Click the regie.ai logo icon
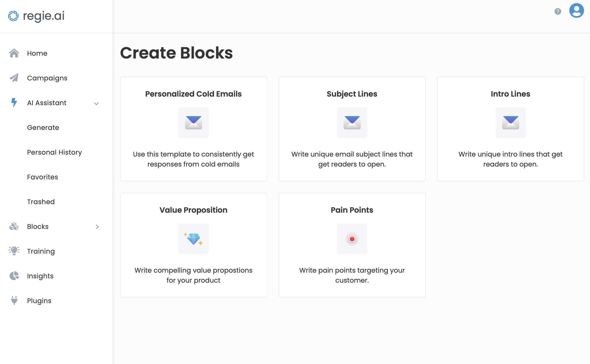590x364 pixels. pyautogui.click(x=13, y=16)
